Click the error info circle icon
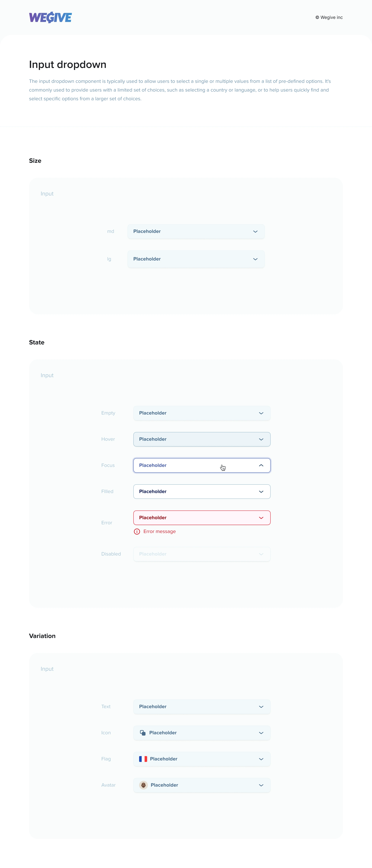 pos(137,531)
